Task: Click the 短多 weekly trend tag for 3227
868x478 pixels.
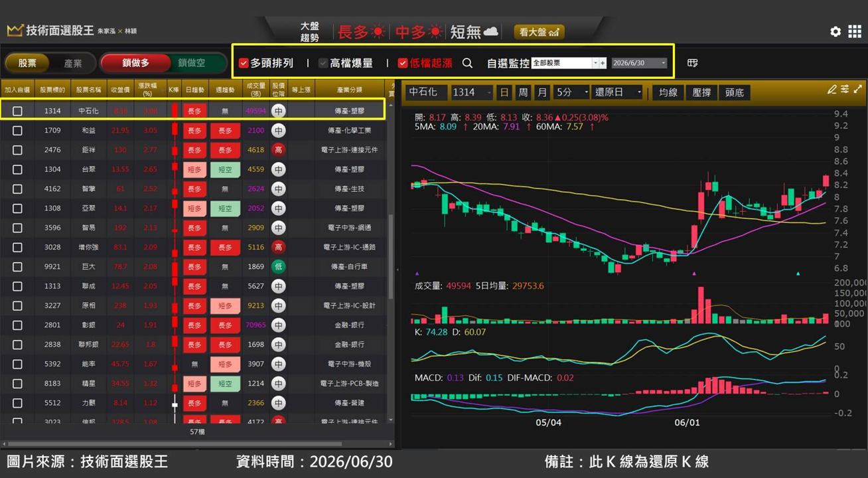Action: (225, 306)
